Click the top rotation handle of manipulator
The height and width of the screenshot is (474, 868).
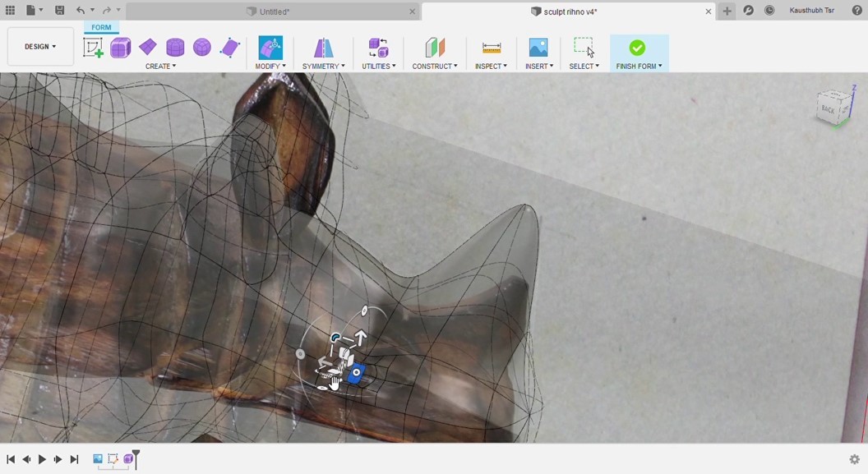[364, 311]
